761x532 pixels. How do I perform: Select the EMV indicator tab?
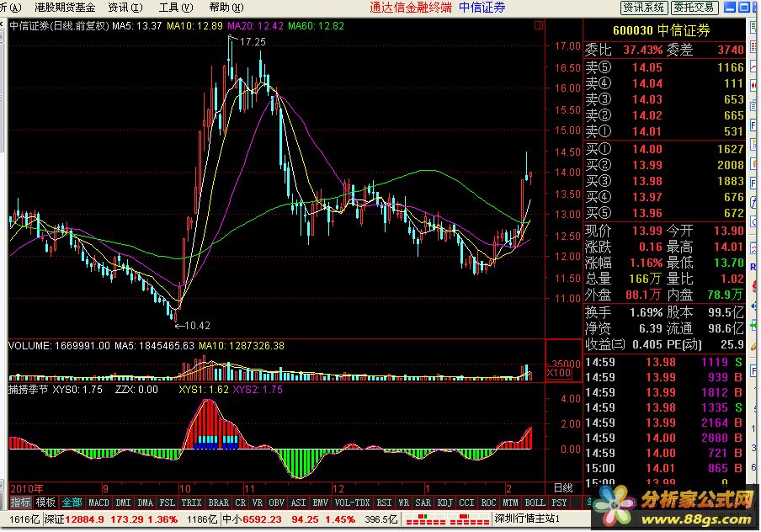[320, 503]
